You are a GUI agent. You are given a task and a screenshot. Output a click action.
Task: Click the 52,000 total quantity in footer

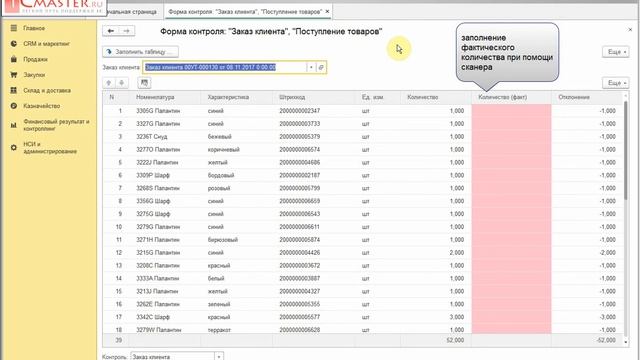pos(455,340)
